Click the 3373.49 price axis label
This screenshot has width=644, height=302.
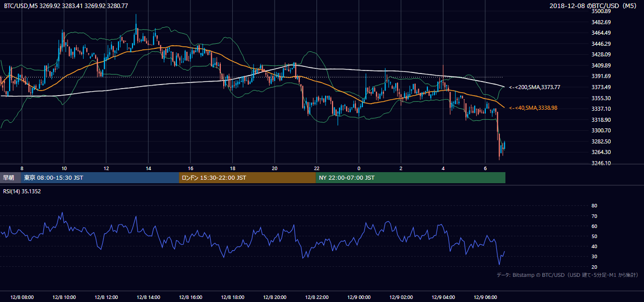601,87
